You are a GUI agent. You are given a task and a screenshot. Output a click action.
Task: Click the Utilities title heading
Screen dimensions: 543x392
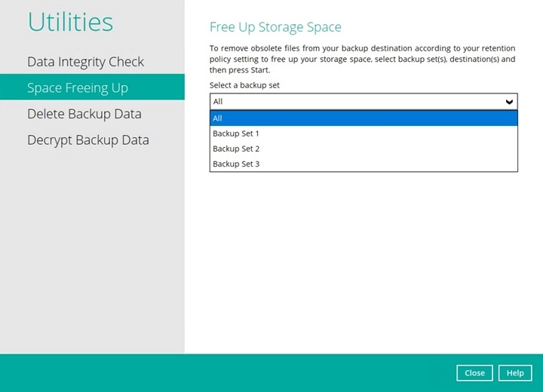pyautogui.click(x=70, y=22)
